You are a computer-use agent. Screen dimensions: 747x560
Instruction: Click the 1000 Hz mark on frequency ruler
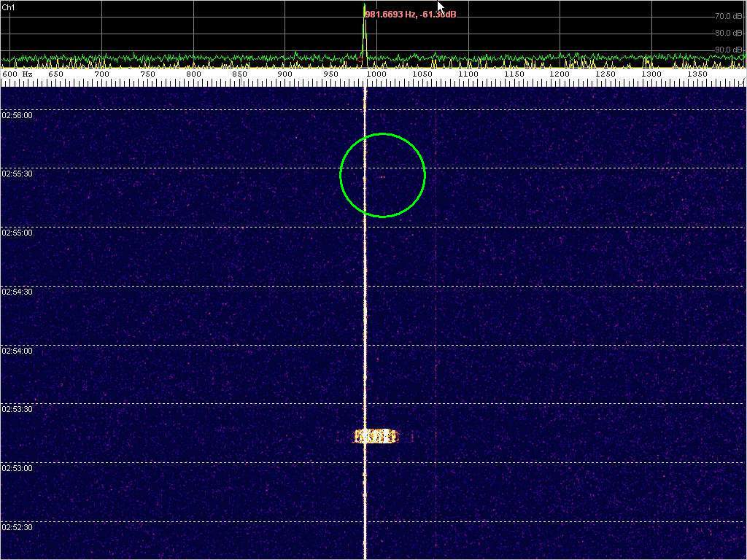coord(376,74)
